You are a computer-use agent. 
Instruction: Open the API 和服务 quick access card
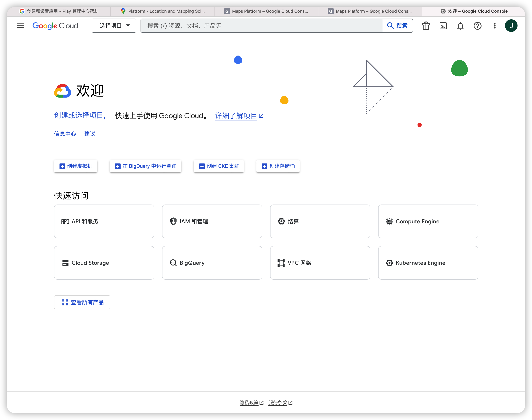pos(104,221)
